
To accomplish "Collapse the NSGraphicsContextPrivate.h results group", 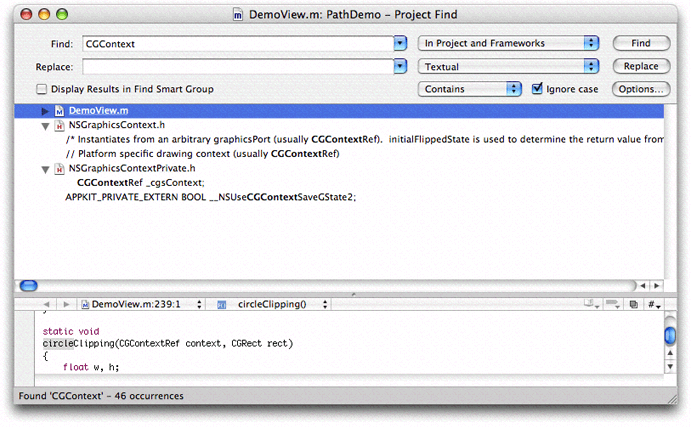I will tap(45, 170).
